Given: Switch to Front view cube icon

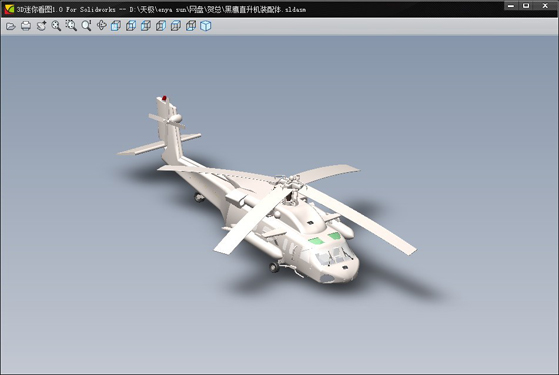Looking at the screenshot, I should [116, 26].
